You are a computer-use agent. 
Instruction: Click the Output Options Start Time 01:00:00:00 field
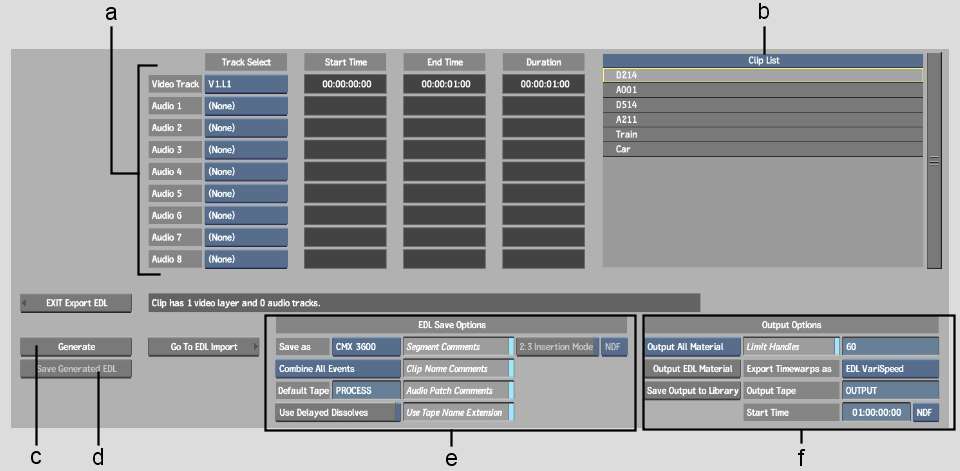pos(876,412)
